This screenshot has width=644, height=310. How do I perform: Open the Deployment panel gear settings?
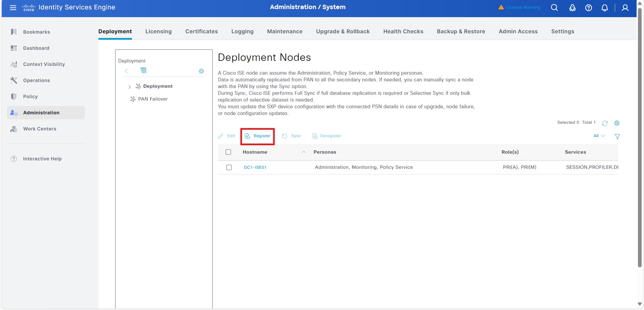(201, 71)
